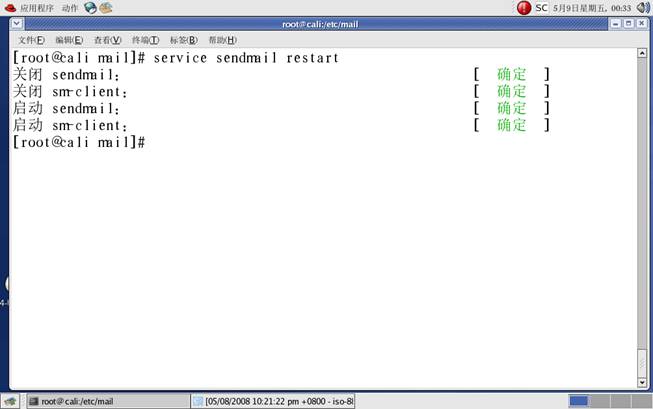This screenshot has width=653, height=409.
Task: Switch to the 05/08/2008 iso taskbar window
Action: pos(273,401)
